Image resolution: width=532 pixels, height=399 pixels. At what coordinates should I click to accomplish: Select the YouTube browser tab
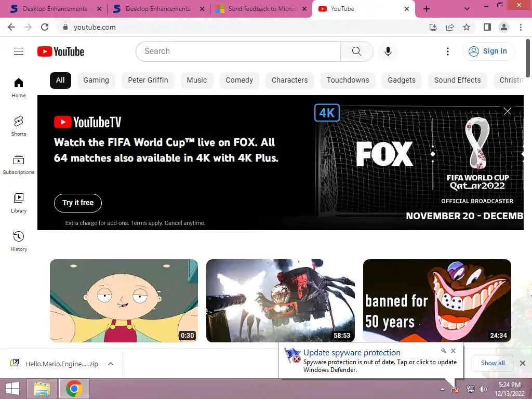363,9
